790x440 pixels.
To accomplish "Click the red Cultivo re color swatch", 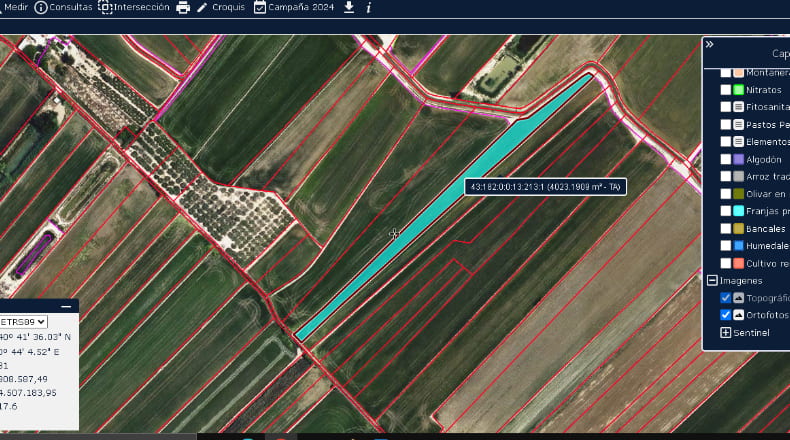I will pyautogui.click(x=739, y=263).
